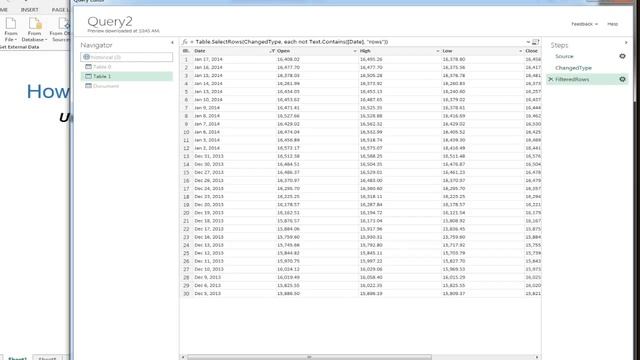
Task: Click row number 15
Action: coord(186,172)
